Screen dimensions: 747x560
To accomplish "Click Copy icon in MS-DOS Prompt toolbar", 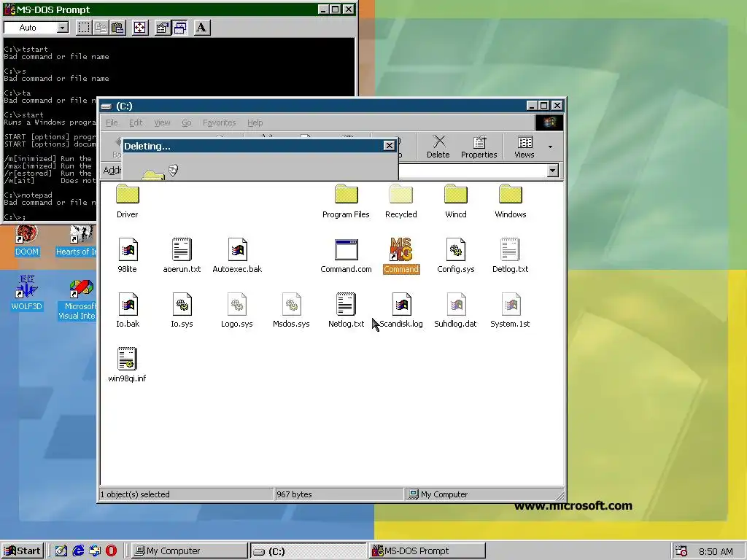I will point(101,28).
